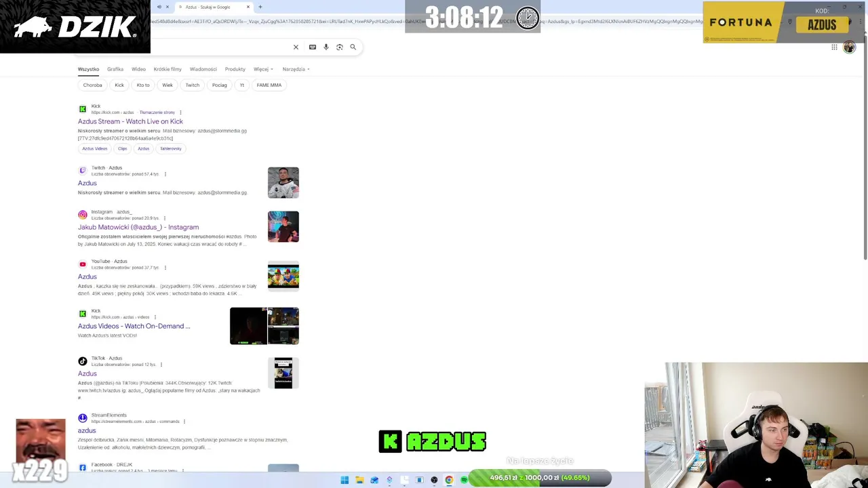
Task: Switch to the Wiadomości tab
Action: pos(203,69)
